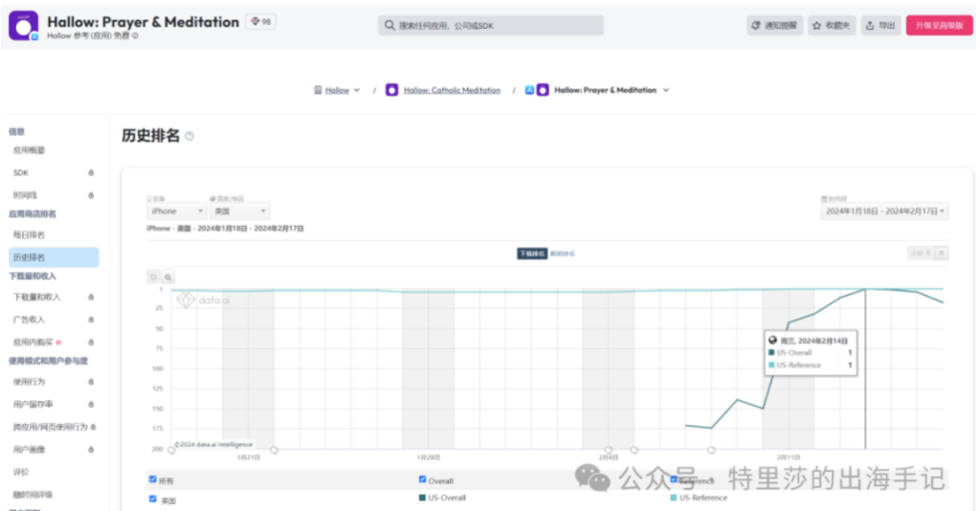Click the Hallow app icon in the header
Screen dimensions: 980x511
coord(23,26)
